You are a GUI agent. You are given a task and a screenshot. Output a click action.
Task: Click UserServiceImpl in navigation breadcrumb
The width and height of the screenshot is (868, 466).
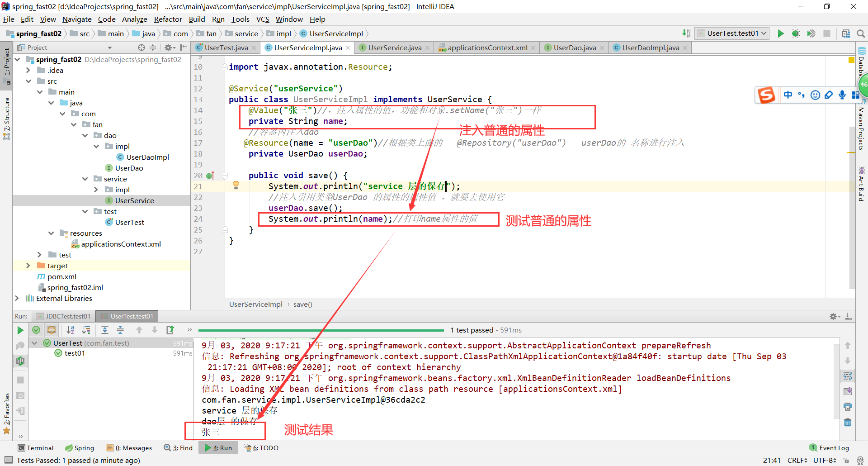coord(331,33)
